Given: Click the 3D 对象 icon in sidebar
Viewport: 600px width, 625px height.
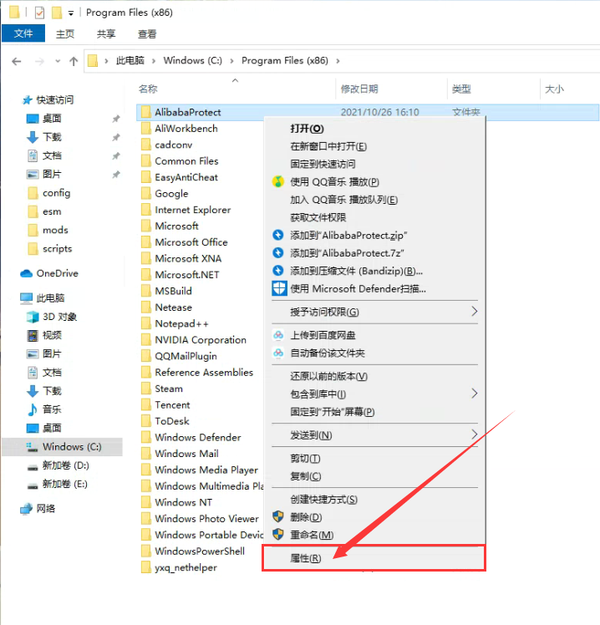Looking at the screenshot, I should (x=32, y=317).
